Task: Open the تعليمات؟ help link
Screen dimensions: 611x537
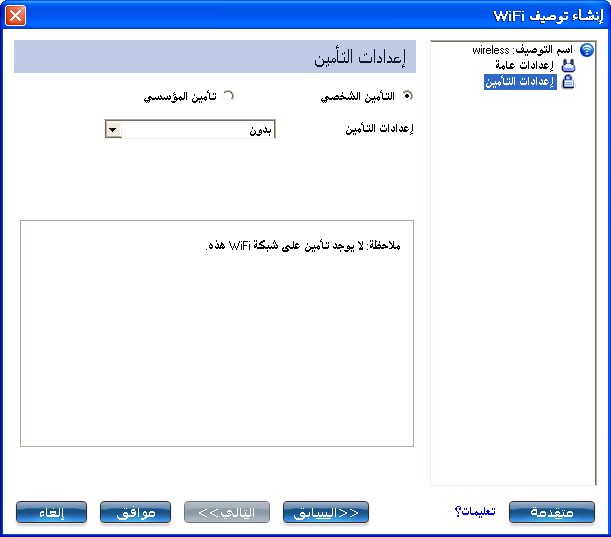Action: click(475, 511)
